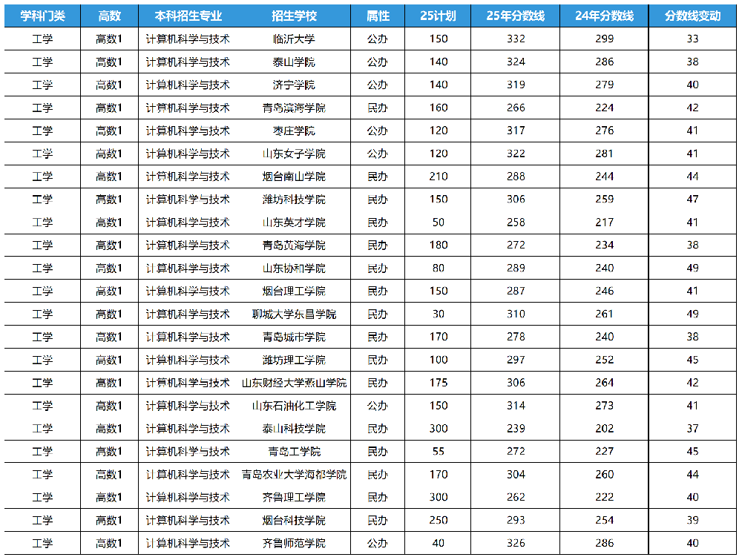Select the 青岛滨海学院 cell
Screen dimensions: 742x560
coord(294,108)
